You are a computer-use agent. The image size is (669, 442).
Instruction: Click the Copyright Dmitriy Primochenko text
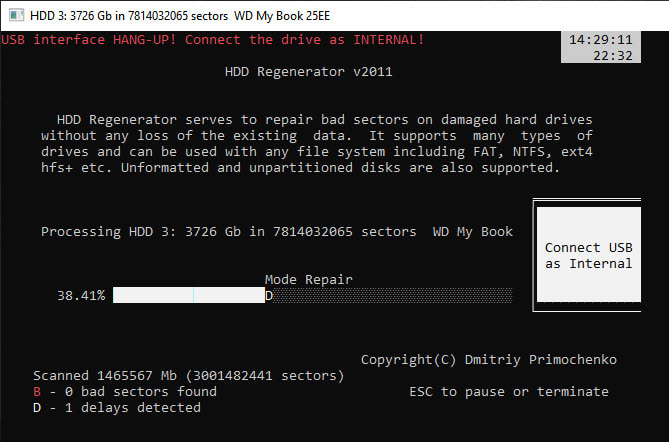(489, 360)
